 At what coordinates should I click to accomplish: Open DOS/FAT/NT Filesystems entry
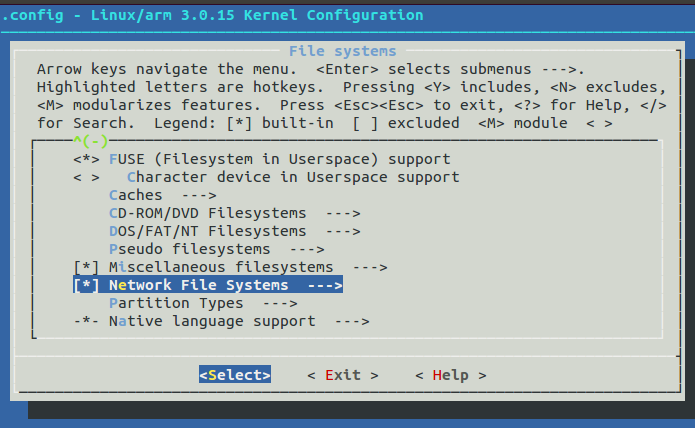(x=207, y=231)
